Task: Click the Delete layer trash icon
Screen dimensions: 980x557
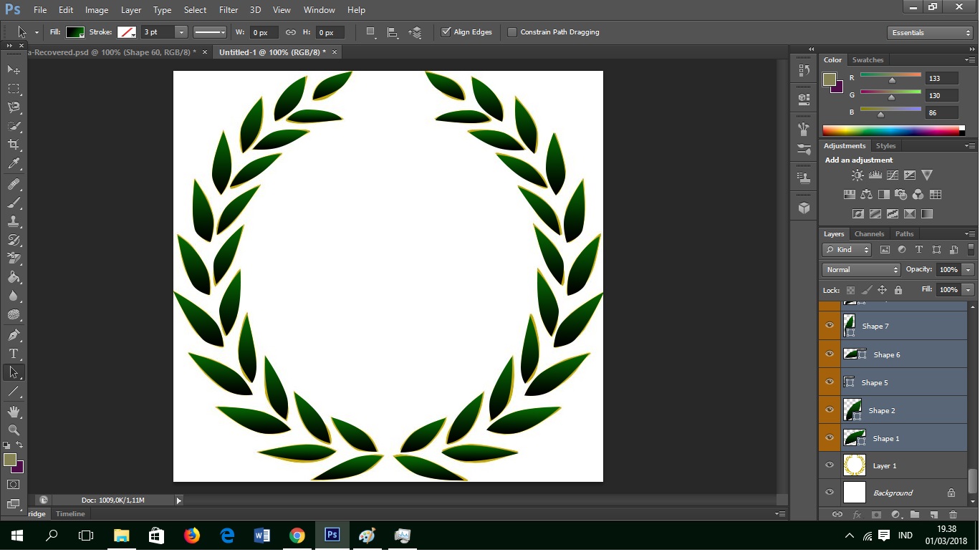Action: click(953, 515)
